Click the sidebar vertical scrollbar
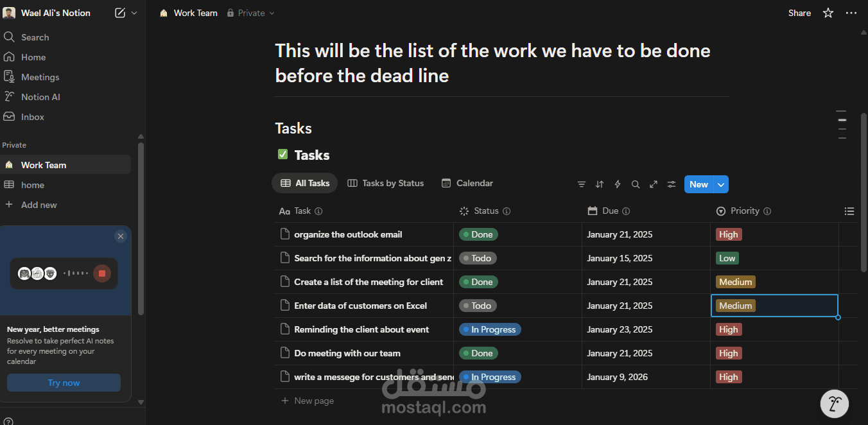This screenshot has height=425, width=868. coord(141,228)
